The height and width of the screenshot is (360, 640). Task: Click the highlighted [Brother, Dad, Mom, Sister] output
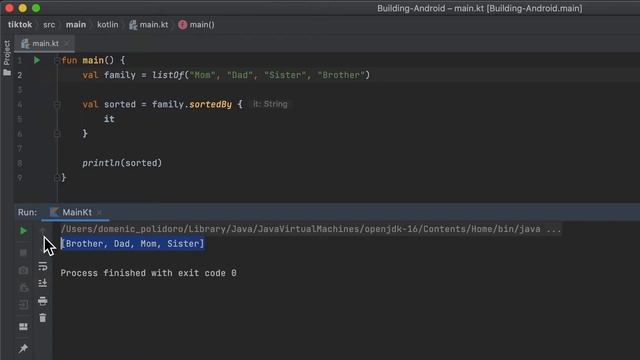tap(132, 244)
